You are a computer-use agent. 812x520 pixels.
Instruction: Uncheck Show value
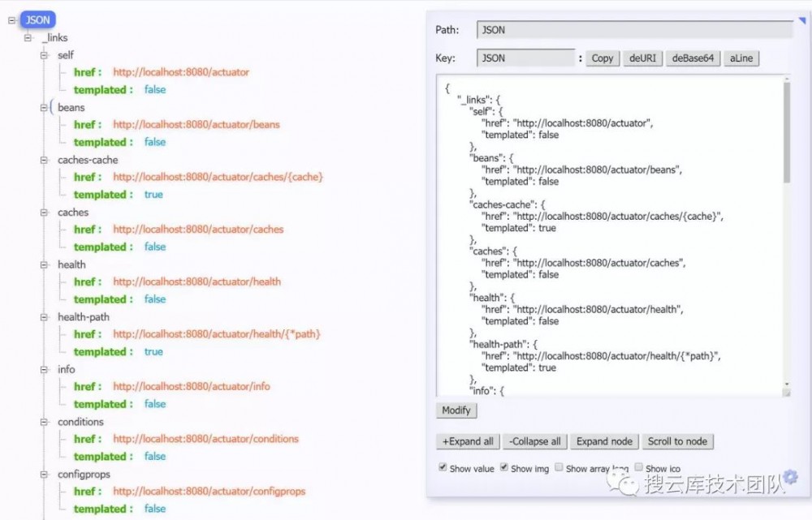(443, 466)
